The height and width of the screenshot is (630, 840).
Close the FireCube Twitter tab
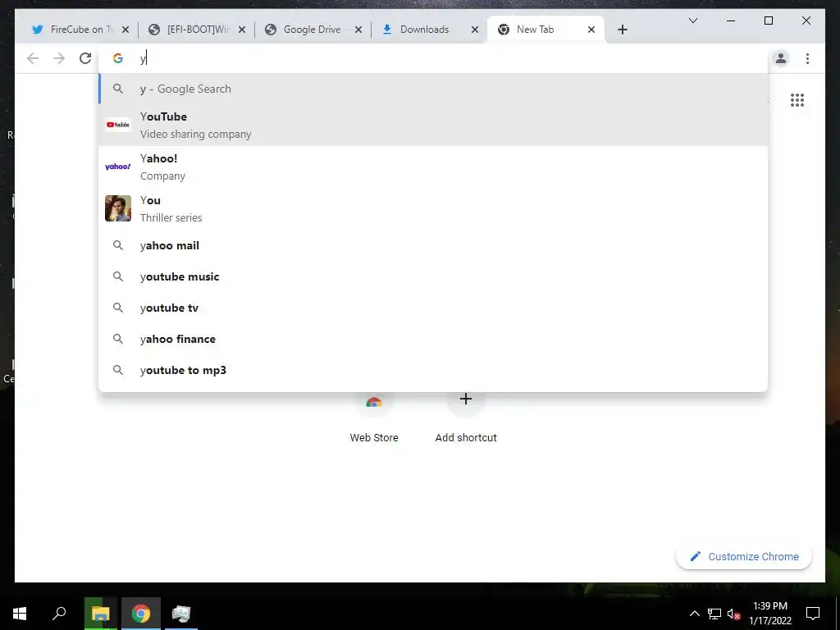click(x=126, y=30)
